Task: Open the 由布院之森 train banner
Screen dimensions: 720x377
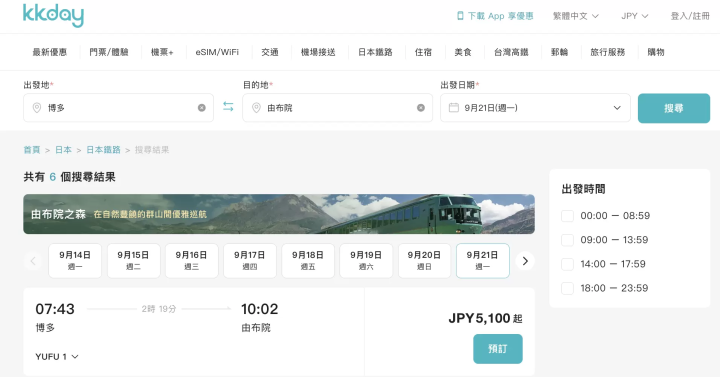Action: [x=279, y=214]
